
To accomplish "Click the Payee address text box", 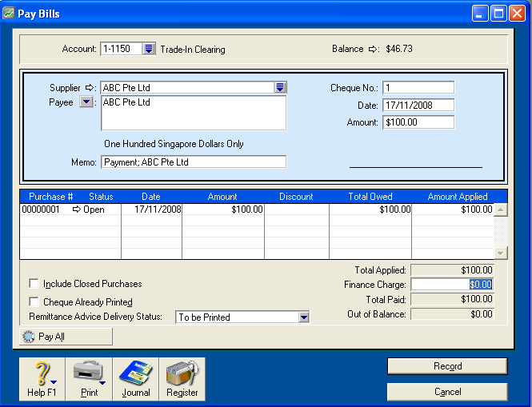I will [x=194, y=113].
